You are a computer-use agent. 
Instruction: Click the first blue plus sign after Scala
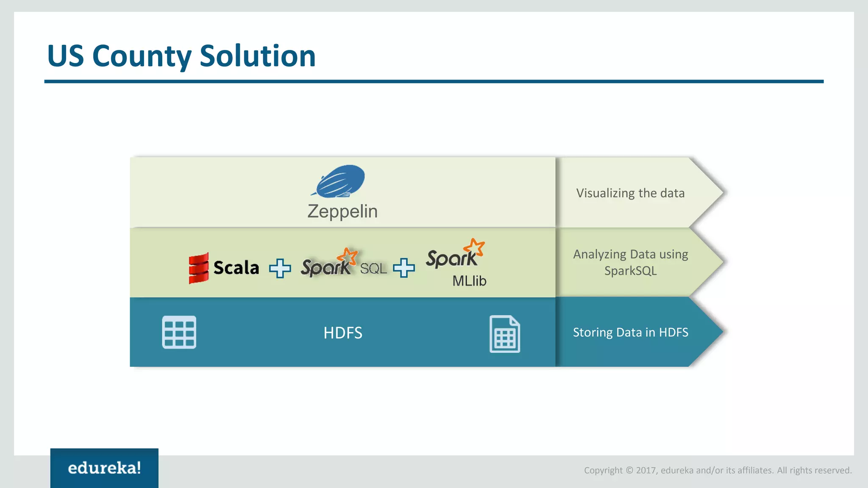[280, 268]
